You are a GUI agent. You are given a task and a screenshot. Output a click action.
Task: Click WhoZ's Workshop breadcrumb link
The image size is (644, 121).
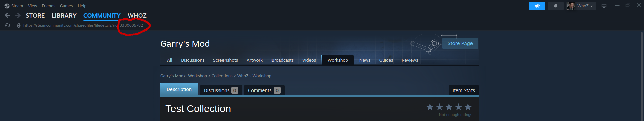tap(254, 76)
